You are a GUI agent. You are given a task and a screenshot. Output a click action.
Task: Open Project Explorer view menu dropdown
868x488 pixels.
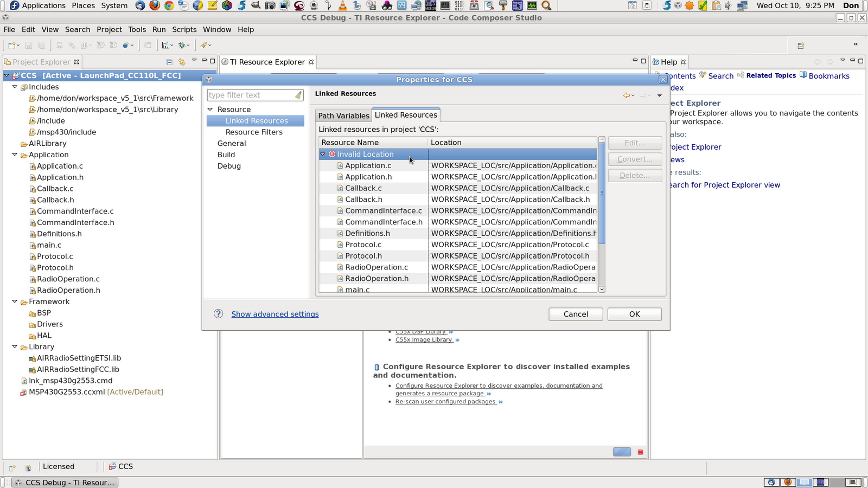pos(194,61)
